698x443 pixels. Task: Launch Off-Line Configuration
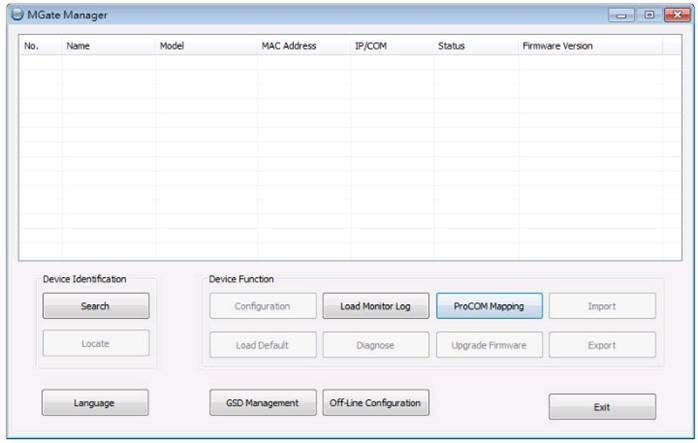[x=376, y=403]
